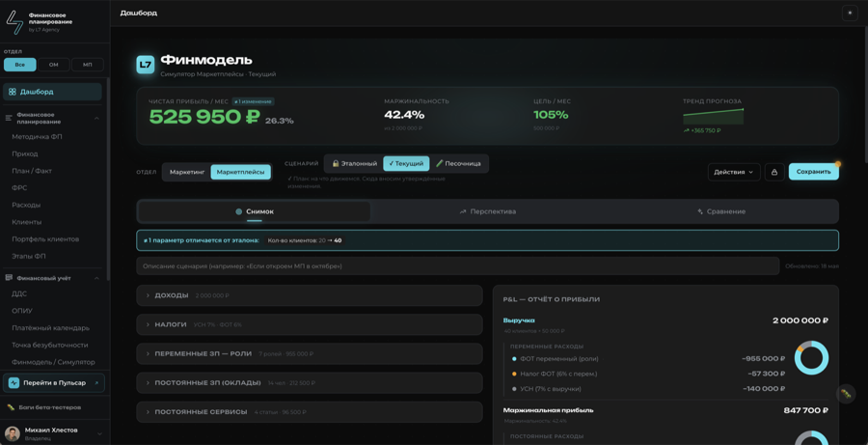The width and height of the screenshot is (868, 445).
Task: Select the МП department filter
Action: tap(88, 65)
